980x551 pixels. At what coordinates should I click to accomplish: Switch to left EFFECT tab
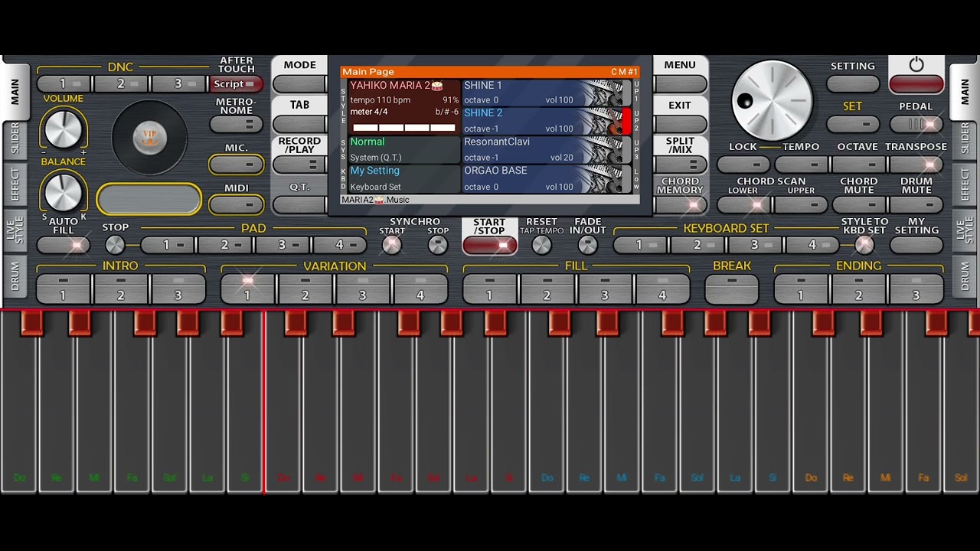(x=15, y=184)
